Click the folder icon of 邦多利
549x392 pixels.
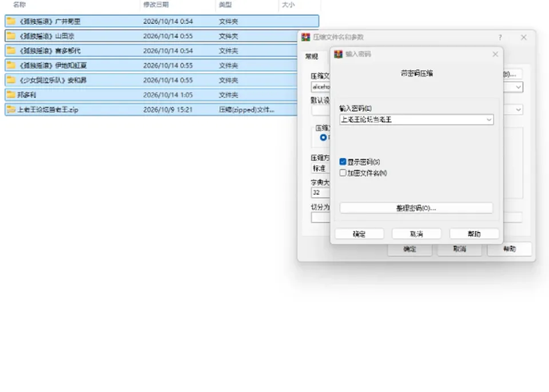(11, 95)
